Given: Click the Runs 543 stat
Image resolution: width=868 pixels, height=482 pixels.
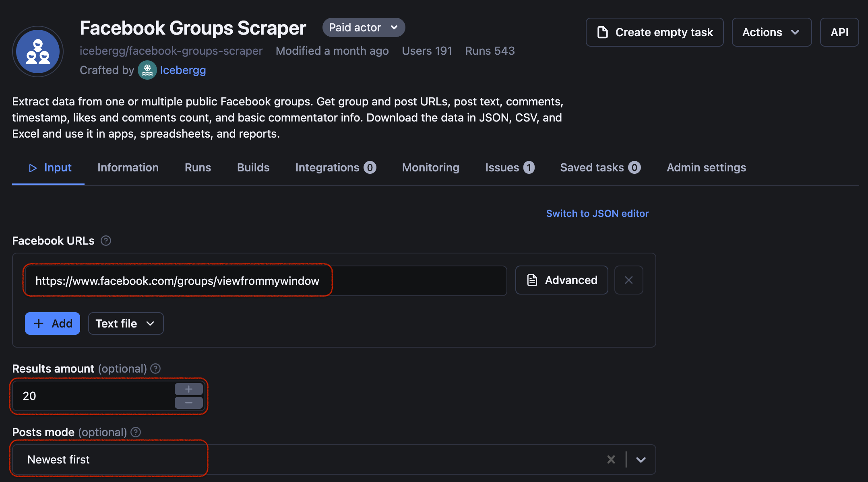Looking at the screenshot, I should (490, 51).
